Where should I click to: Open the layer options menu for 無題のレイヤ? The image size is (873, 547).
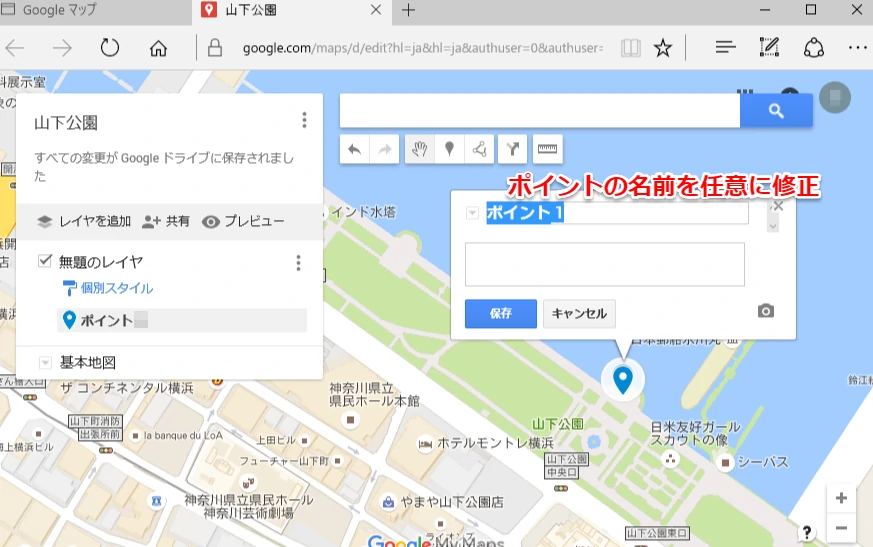coord(298,262)
